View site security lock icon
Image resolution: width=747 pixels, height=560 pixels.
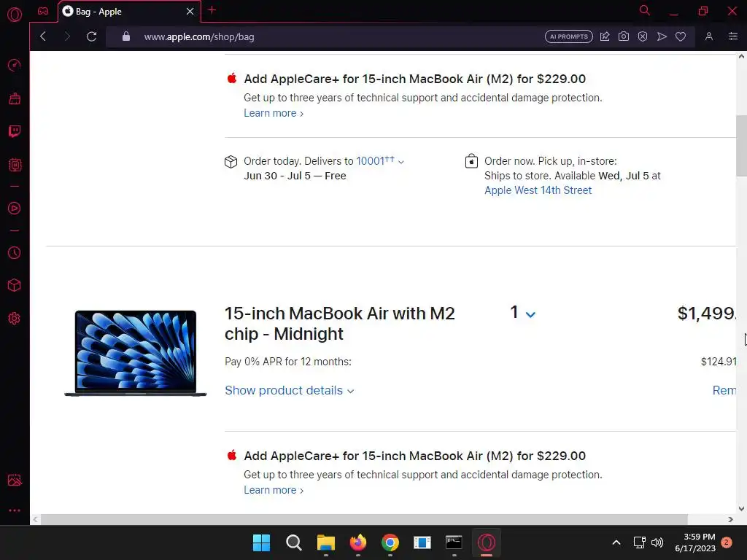(x=125, y=36)
